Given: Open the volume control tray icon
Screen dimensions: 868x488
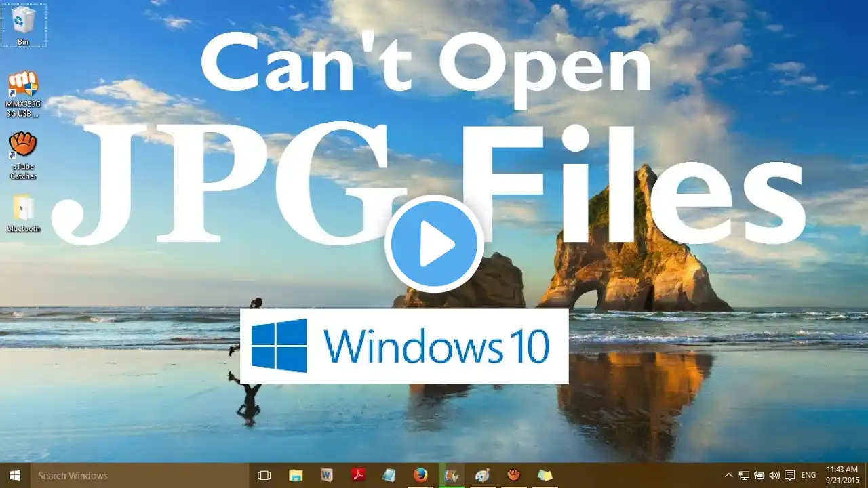Looking at the screenshot, I should point(774,475).
